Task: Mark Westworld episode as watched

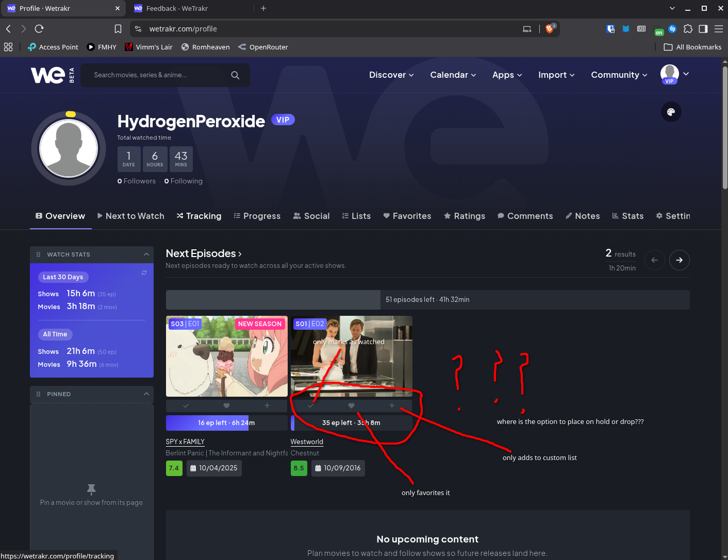Action: [311, 406]
